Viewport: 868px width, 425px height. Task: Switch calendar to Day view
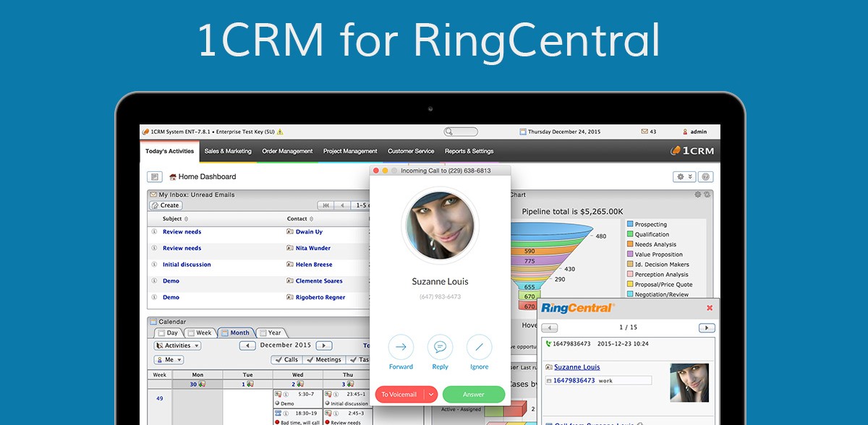tap(168, 332)
